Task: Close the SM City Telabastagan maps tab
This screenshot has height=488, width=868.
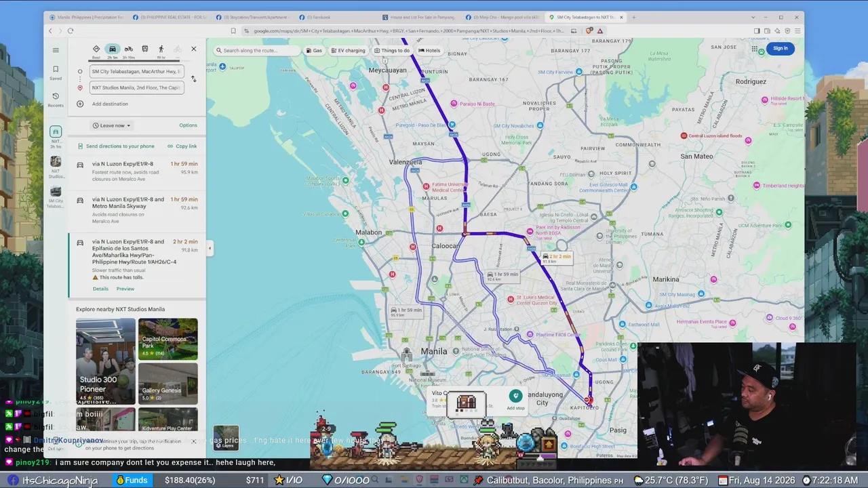Action: [621, 17]
